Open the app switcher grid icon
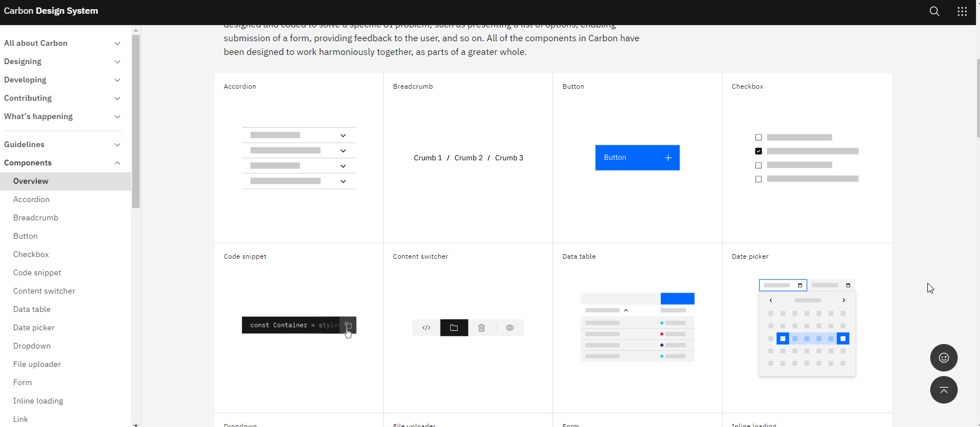 coord(962,11)
